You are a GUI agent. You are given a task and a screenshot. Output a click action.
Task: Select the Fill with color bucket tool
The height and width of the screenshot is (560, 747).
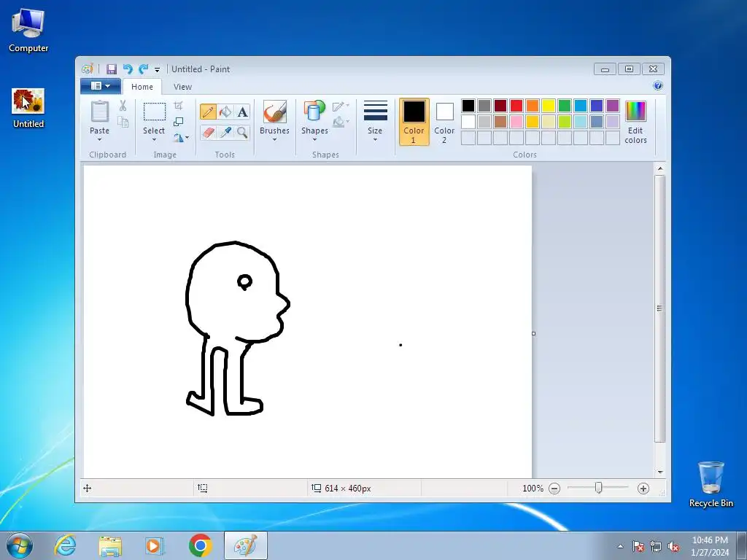tap(225, 112)
